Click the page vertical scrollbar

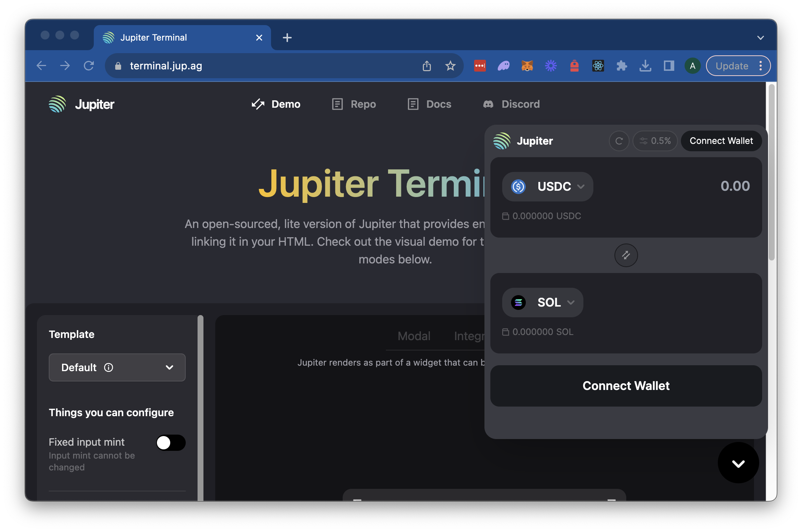771,172
